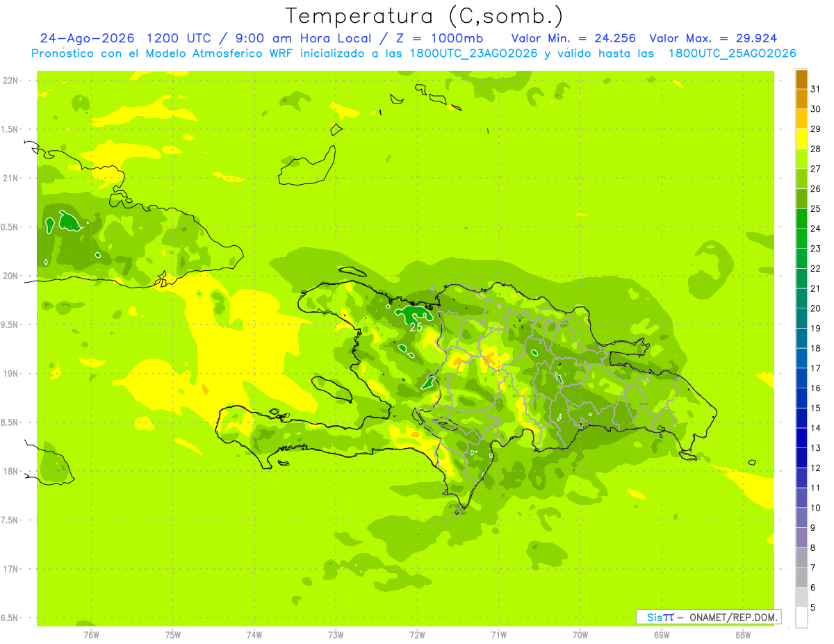Click the "5" value on the color legend
The height and width of the screenshot is (644, 834).
(814, 608)
